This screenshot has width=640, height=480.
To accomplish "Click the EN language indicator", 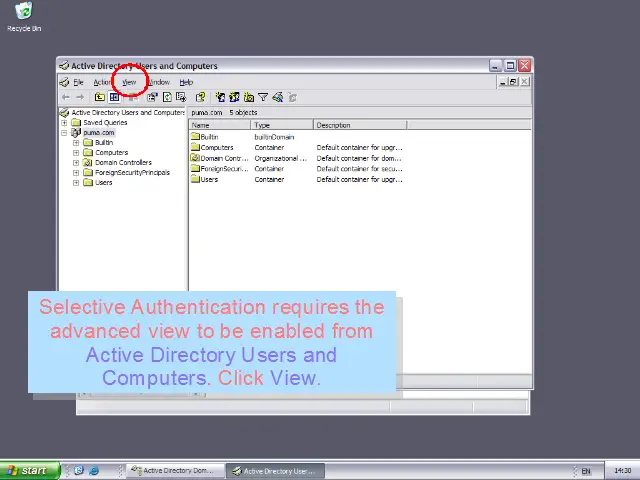I will [x=586, y=471].
